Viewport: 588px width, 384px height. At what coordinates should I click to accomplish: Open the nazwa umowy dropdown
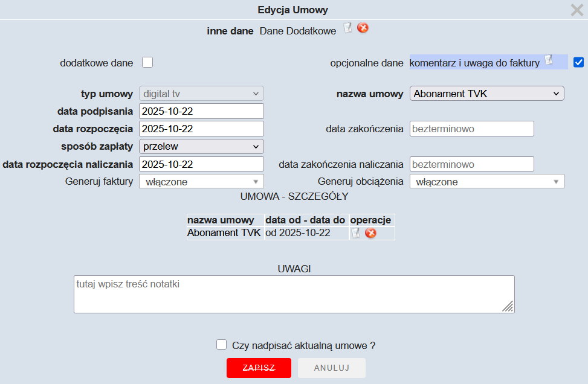coord(486,94)
